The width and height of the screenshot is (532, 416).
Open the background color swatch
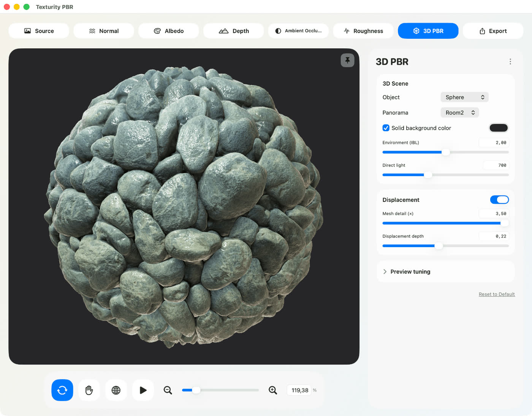tap(499, 128)
